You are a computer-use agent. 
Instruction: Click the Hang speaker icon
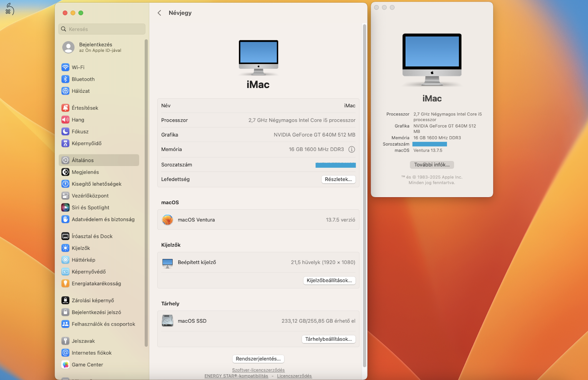click(x=65, y=120)
